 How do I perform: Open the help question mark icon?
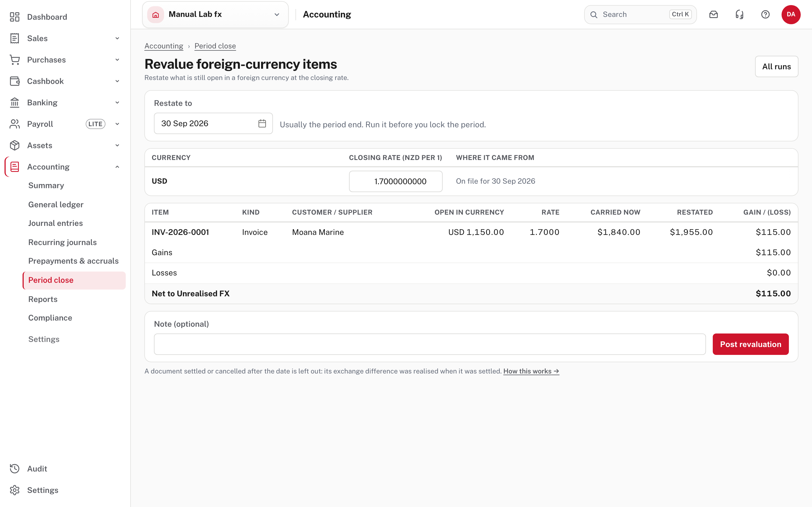(765, 14)
